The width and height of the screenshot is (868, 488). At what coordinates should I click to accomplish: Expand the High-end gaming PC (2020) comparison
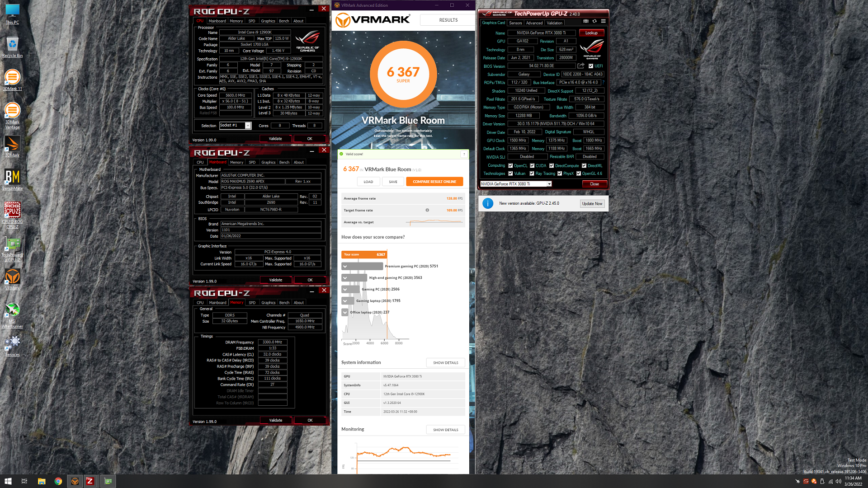coord(345,278)
